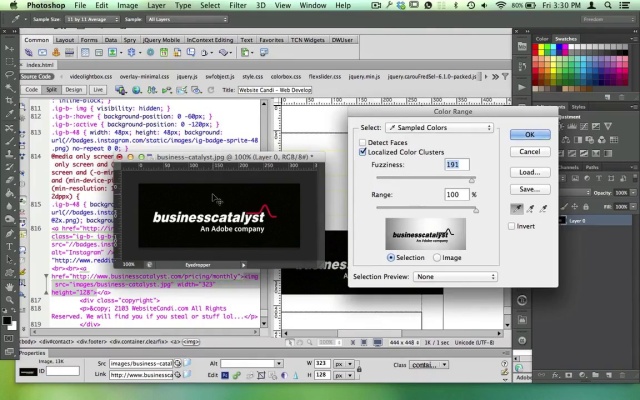Open the Opacity dropdown arrow
Image resolution: width=640 pixels, height=400 pixels.
[x=633, y=193]
